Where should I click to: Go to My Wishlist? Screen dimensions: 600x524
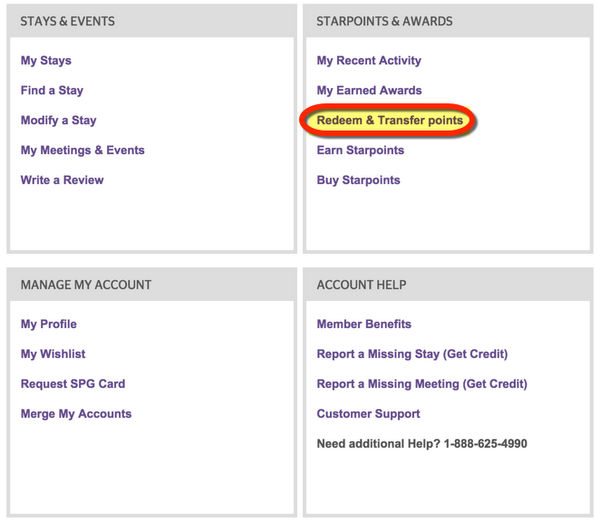coord(53,354)
